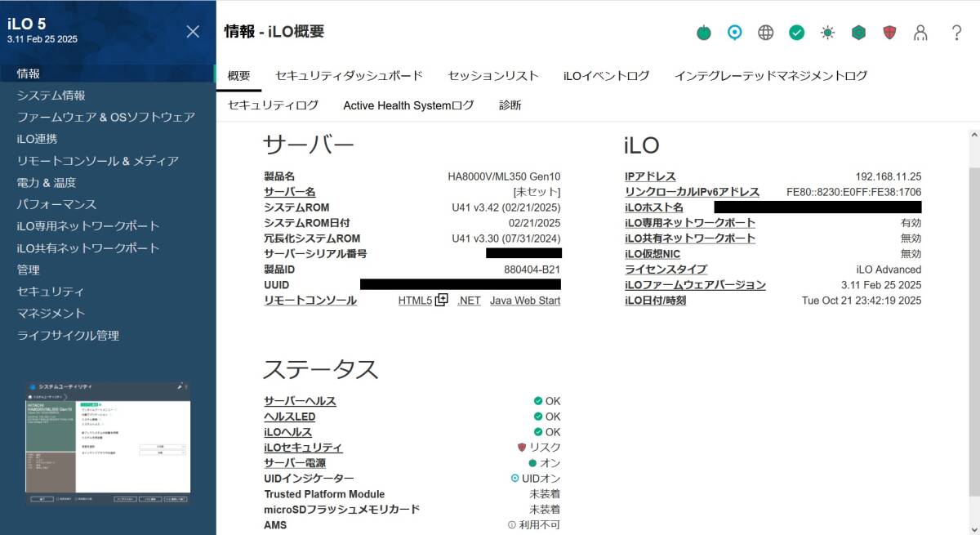The width and height of the screenshot is (980, 535).
Task: Click the green hexagon iLO health icon
Action: [859, 33]
